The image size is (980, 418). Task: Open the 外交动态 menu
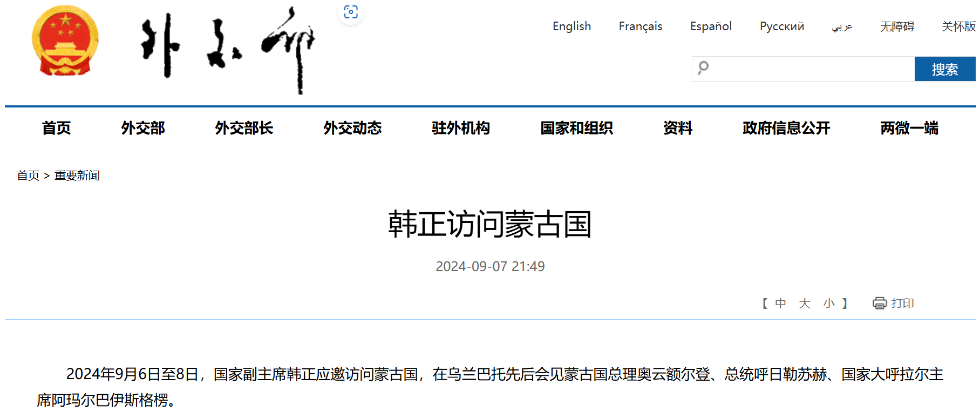[352, 128]
